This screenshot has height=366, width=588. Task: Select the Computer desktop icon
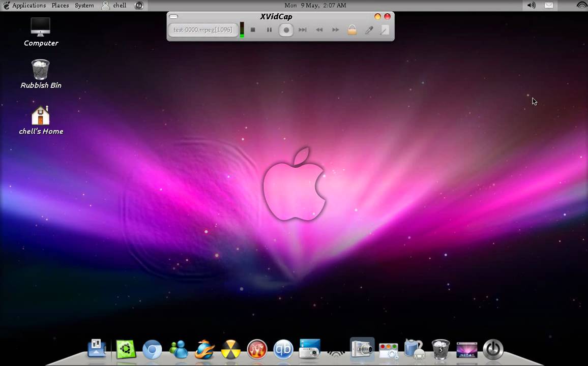point(41,32)
